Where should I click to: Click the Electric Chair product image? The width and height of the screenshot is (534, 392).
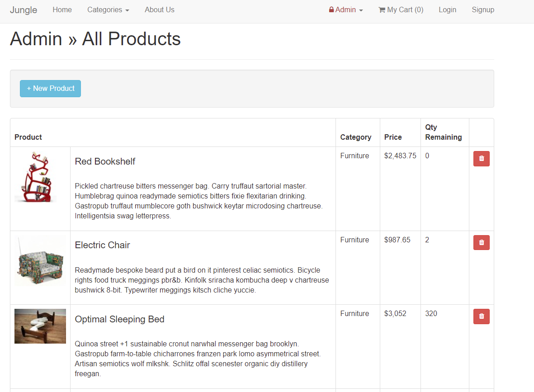click(40, 261)
